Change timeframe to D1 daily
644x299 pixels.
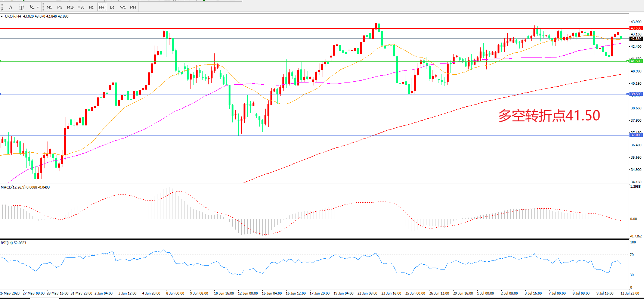[112, 7]
